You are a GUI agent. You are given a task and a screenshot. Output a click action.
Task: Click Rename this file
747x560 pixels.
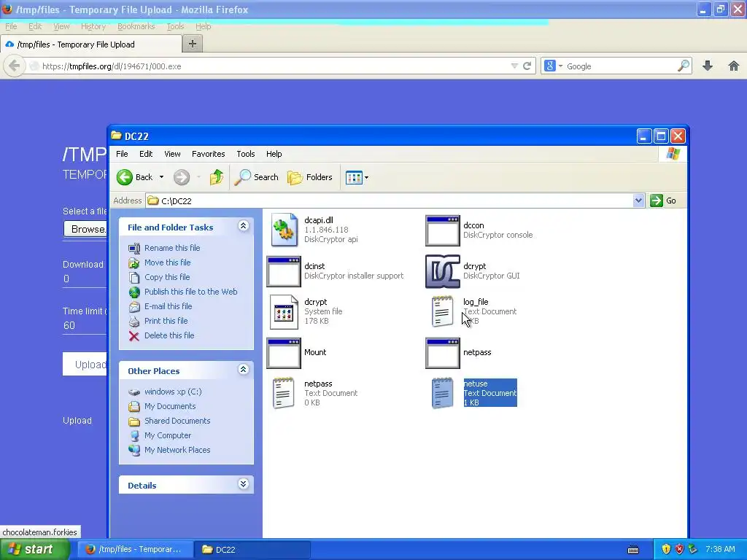click(172, 248)
